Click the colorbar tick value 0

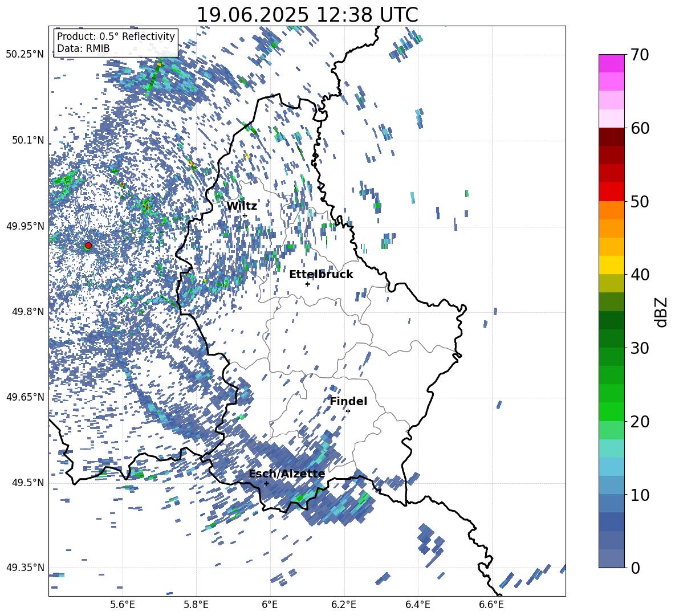tap(635, 568)
